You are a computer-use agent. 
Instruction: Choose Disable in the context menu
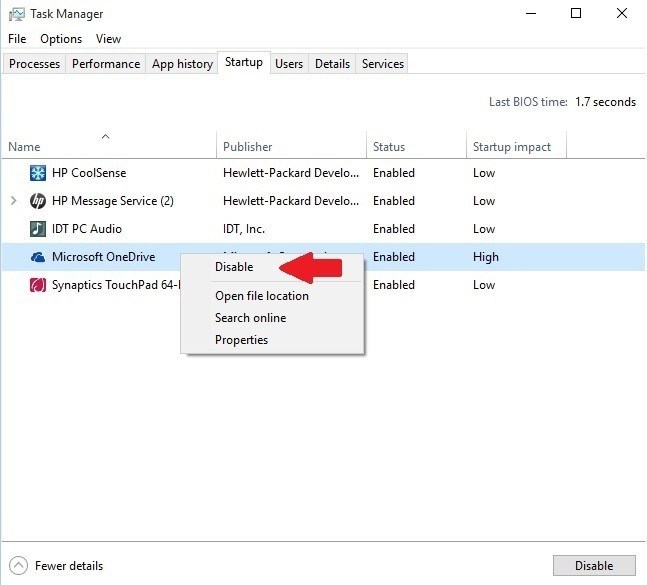coord(234,267)
